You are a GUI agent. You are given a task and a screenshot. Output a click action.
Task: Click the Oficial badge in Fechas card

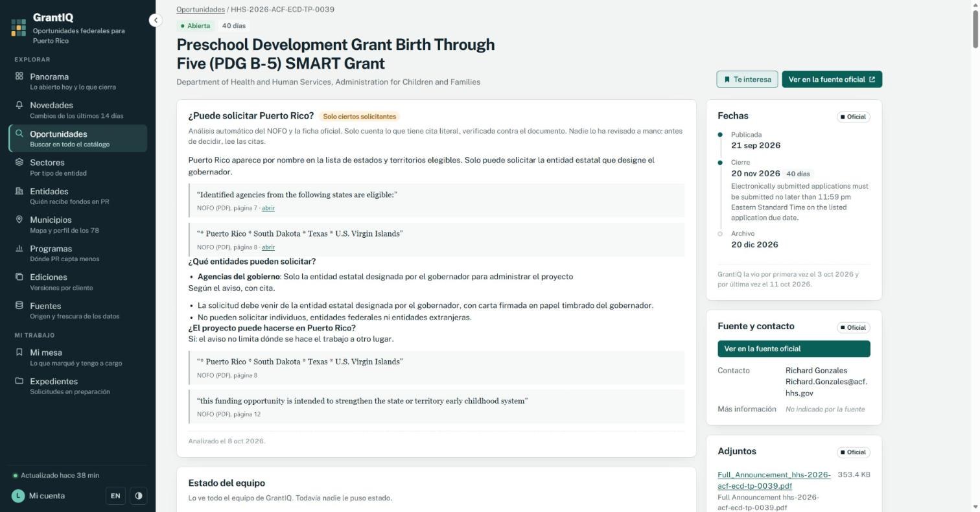point(854,117)
